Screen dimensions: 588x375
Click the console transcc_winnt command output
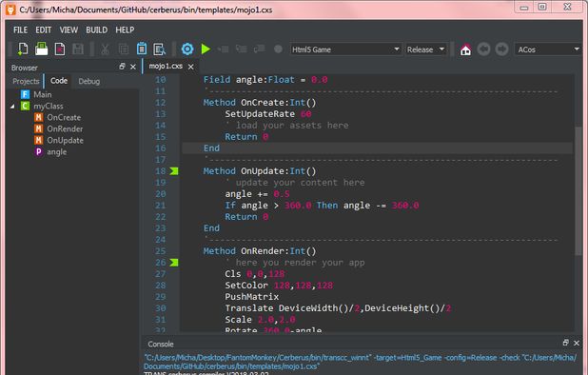click(361, 362)
